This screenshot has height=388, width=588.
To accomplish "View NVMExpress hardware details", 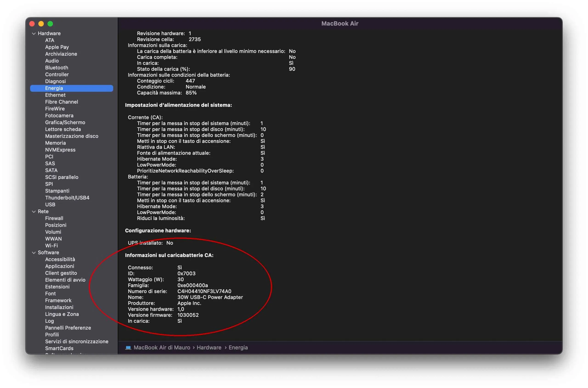I will coord(60,150).
